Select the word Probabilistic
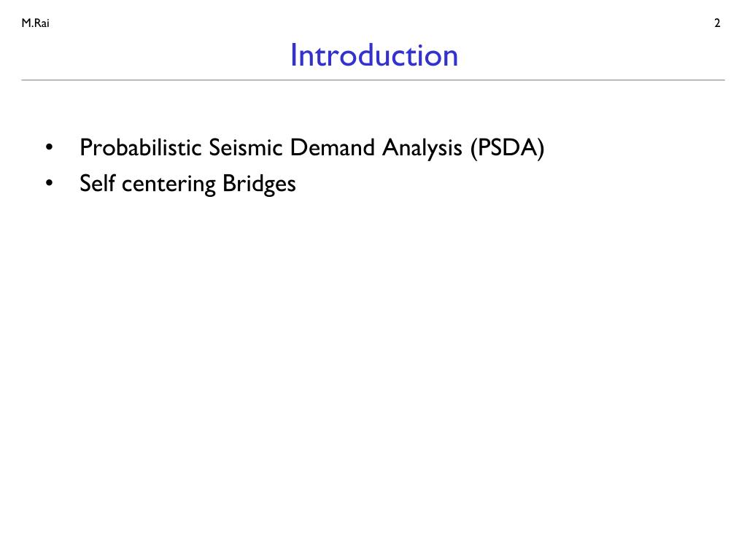Viewport: 747px width, 560px height. click(141, 147)
